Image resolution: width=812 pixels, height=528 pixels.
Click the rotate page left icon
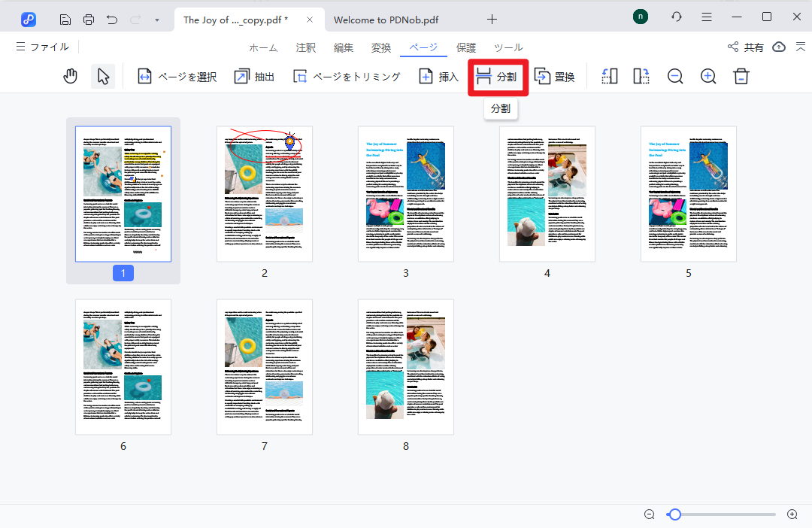click(610, 77)
